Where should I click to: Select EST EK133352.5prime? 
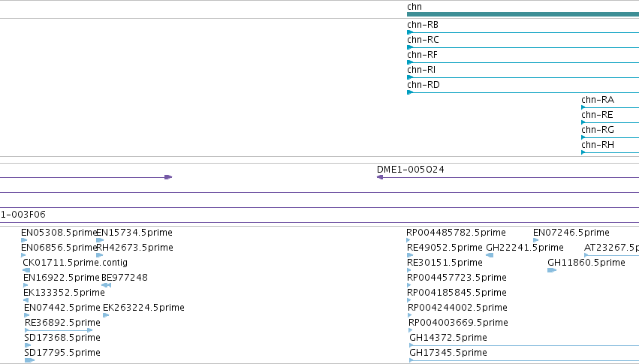pyautogui.click(x=64, y=293)
